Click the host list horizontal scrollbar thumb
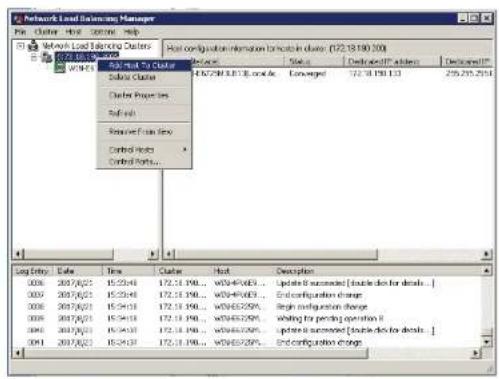 click(x=276, y=254)
